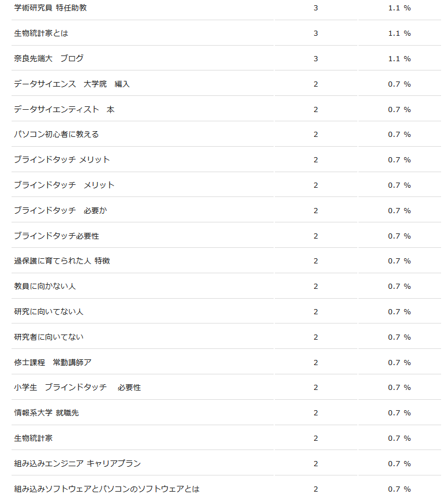This screenshot has height=498, width=448.
Task: Select the 組み込みソフトウェアとパソコンのソフトウェアとは keyword
Action: coord(107,489)
